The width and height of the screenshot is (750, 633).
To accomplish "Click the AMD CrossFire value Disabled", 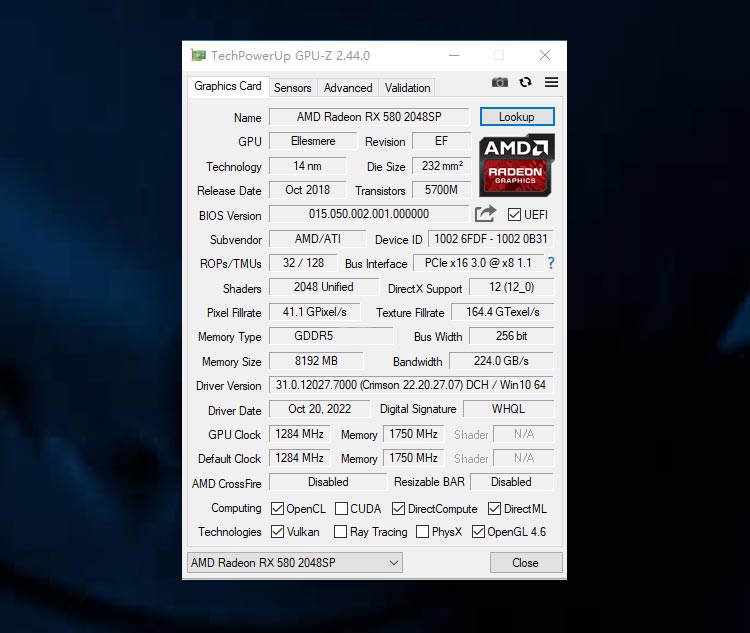I will point(328,482).
